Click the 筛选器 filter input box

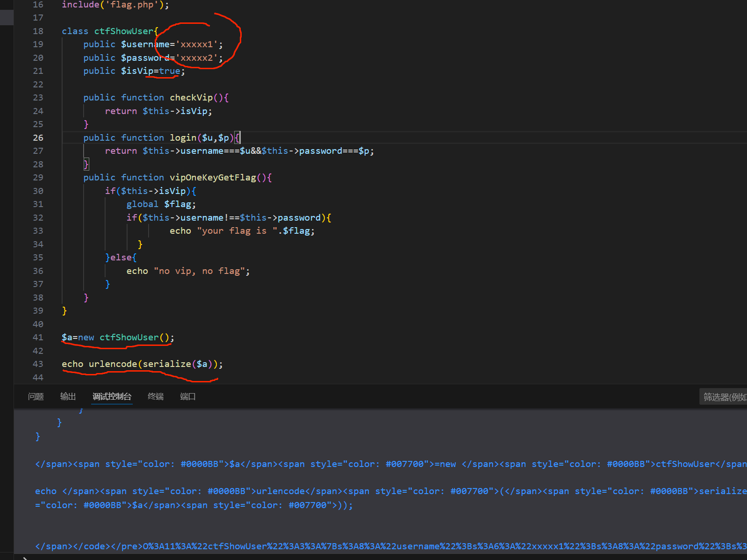point(724,397)
